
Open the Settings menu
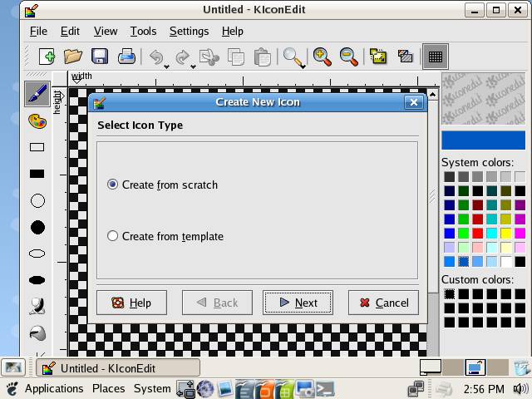189,31
